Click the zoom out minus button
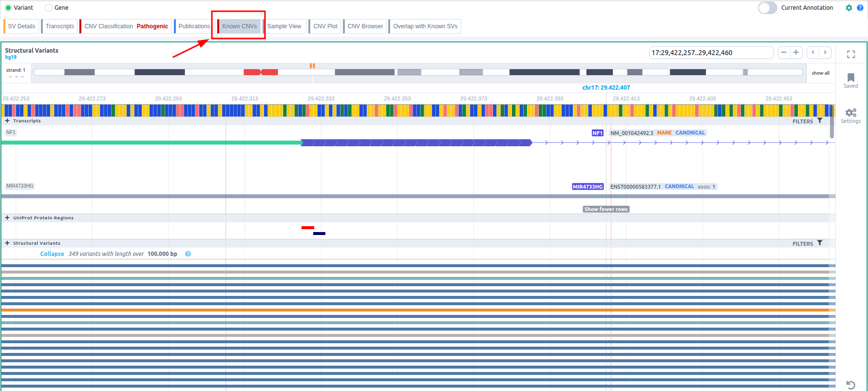The image size is (868, 391). point(784,53)
